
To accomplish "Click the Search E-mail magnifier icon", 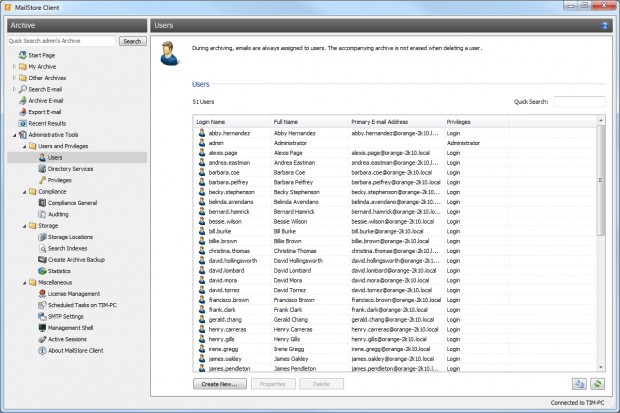I will [x=23, y=89].
